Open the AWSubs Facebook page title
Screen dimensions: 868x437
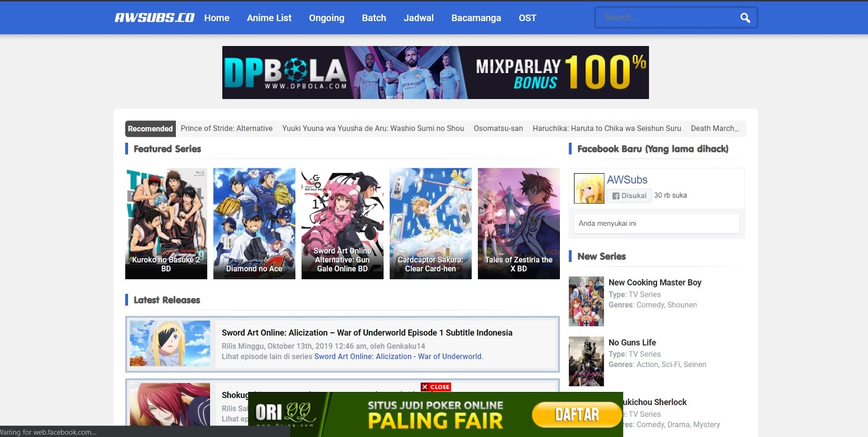coord(627,180)
